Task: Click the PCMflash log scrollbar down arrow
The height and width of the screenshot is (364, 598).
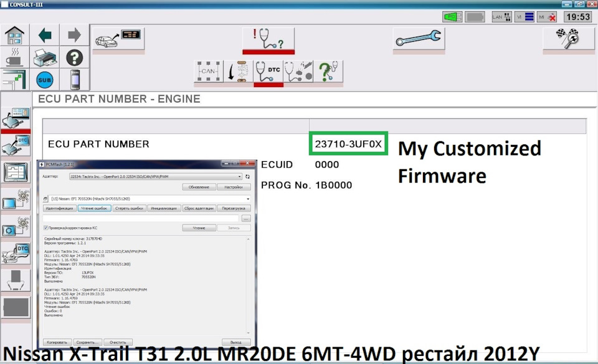Action: click(249, 333)
